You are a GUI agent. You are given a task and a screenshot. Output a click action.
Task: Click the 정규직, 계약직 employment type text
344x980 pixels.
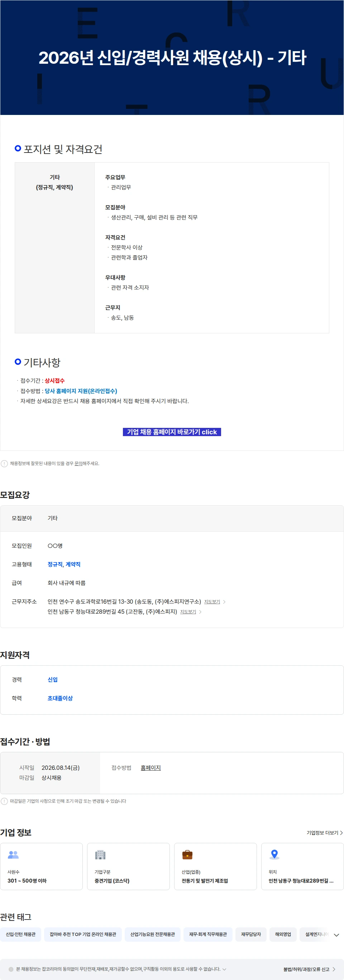[x=64, y=564]
